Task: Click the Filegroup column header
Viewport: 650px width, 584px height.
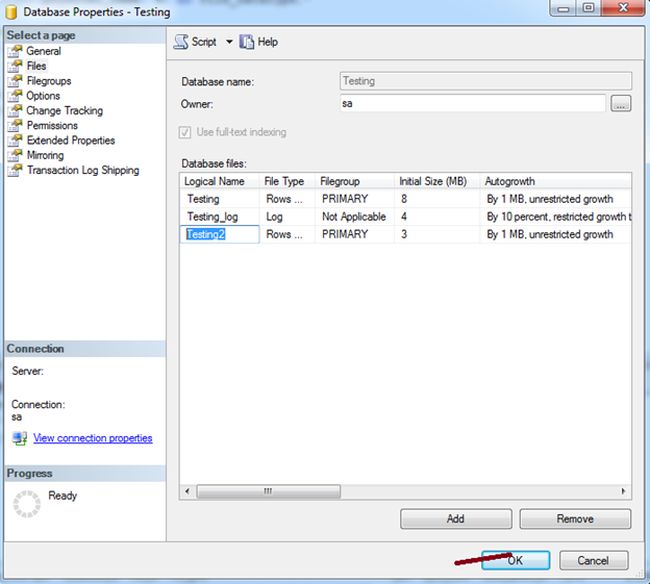Action: tap(355, 181)
